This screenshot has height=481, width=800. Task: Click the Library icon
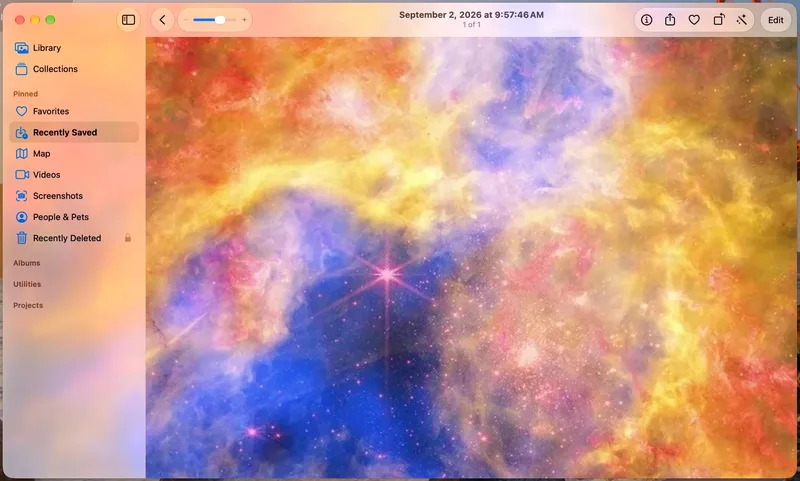click(x=21, y=48)
